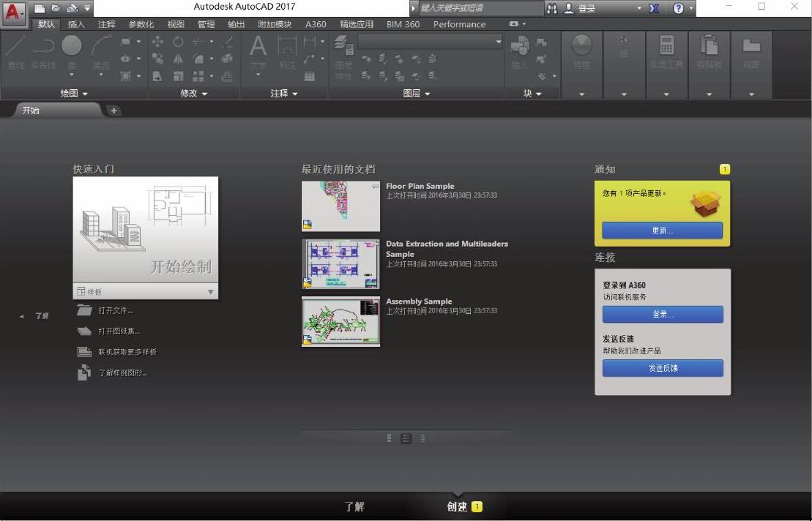This screenshot has width=812, height=521.
Task: Open the AutoCAD application menu button
Action: (x=13, y=12)
